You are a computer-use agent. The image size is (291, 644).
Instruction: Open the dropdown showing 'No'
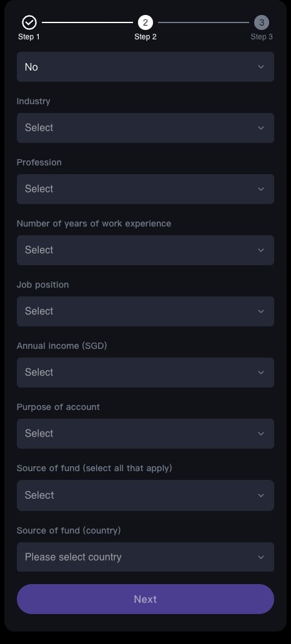[x=145, y=67]
